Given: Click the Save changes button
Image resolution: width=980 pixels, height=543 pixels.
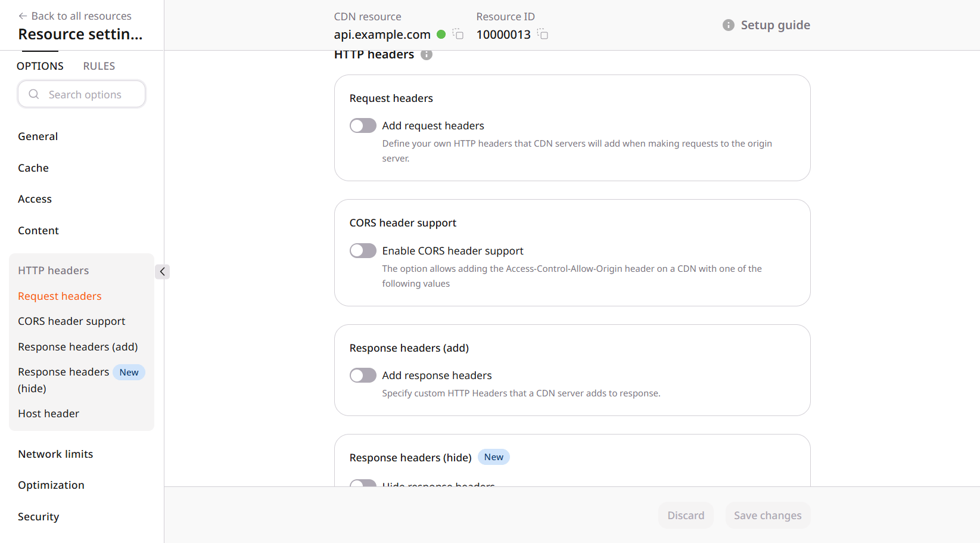Looking at the screenshot, I should 768,516.
